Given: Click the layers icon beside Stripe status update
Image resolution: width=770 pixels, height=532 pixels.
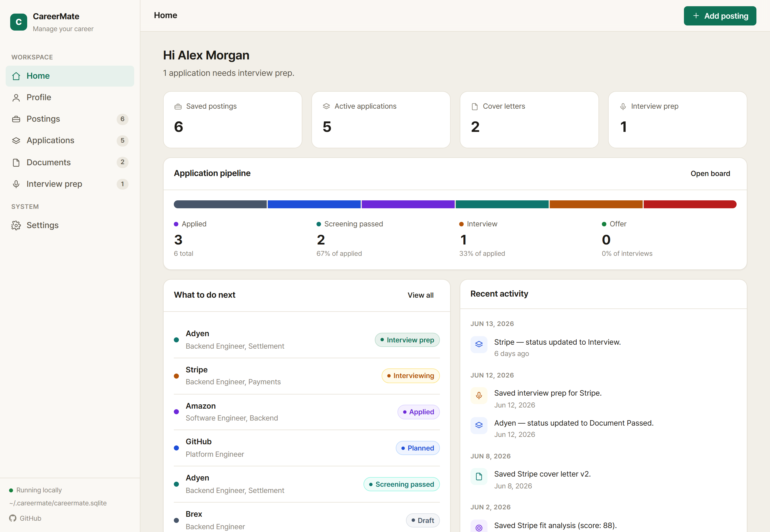Looking at the screenshot, I should pyautogui.click(x=479, y=344).
